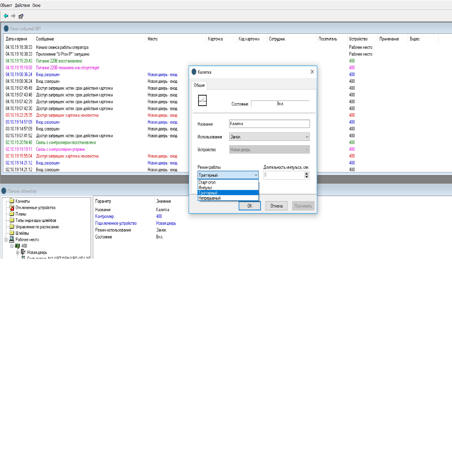Click the Отмена button
452x476 pixels.
pos(276,206)
